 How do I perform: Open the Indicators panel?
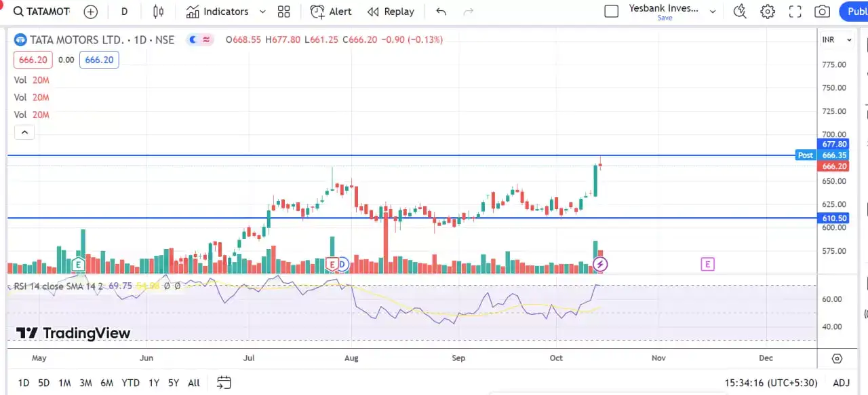click(218, 12)
